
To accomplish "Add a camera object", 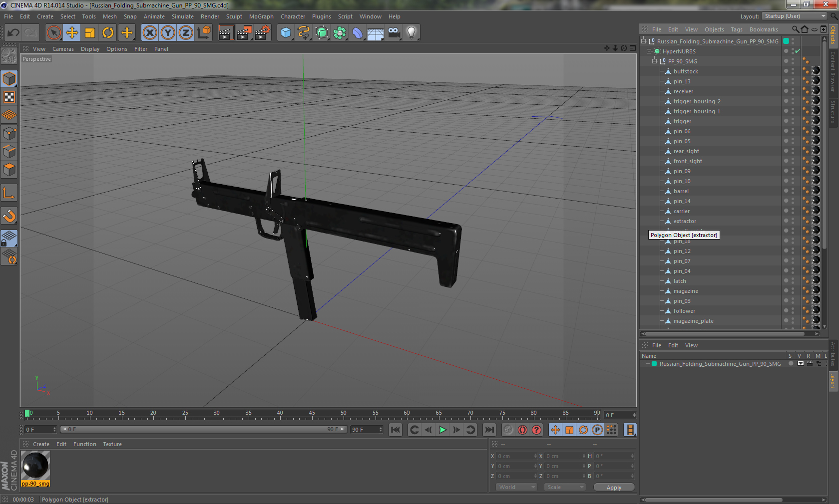I will [x=394, y=33].
